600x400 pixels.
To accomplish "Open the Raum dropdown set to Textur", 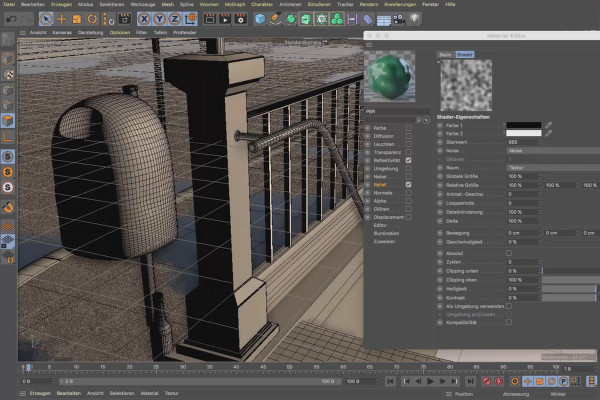I will pyautogui.click(x=553, y=168).
